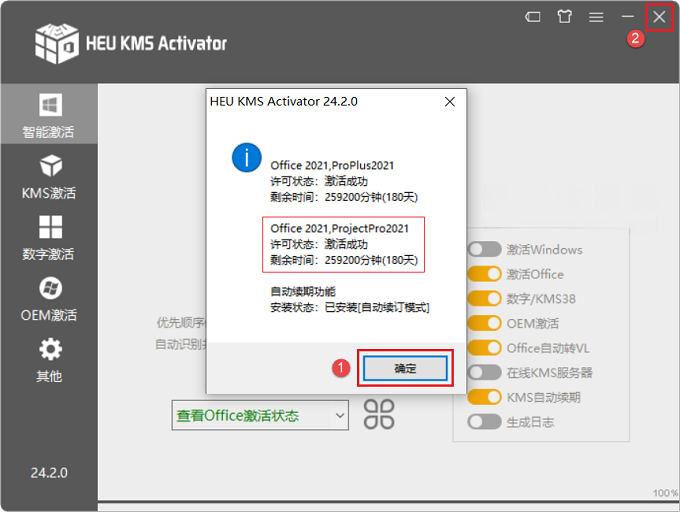680x512 pixels.
Task: Select the OEM激活 sidebar item
Action: (49, 299)
